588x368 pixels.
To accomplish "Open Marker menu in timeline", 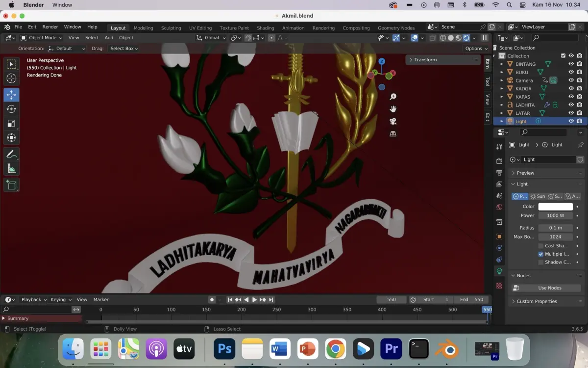I will point(101,299).
